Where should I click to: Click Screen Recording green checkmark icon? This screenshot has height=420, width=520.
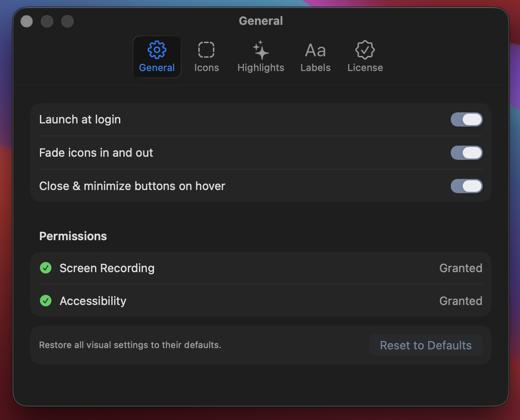(46, 268)
